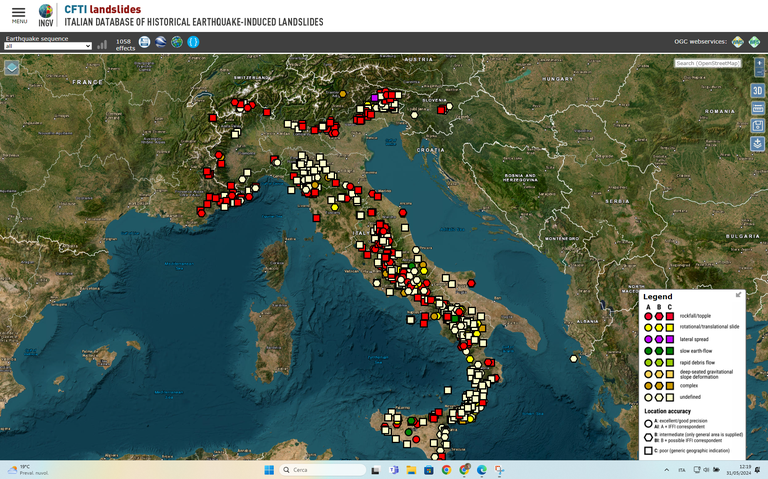This screenshot has width=768, height=479.
Task: Click the bar chart statistics icon
Action: pos(102,44)
